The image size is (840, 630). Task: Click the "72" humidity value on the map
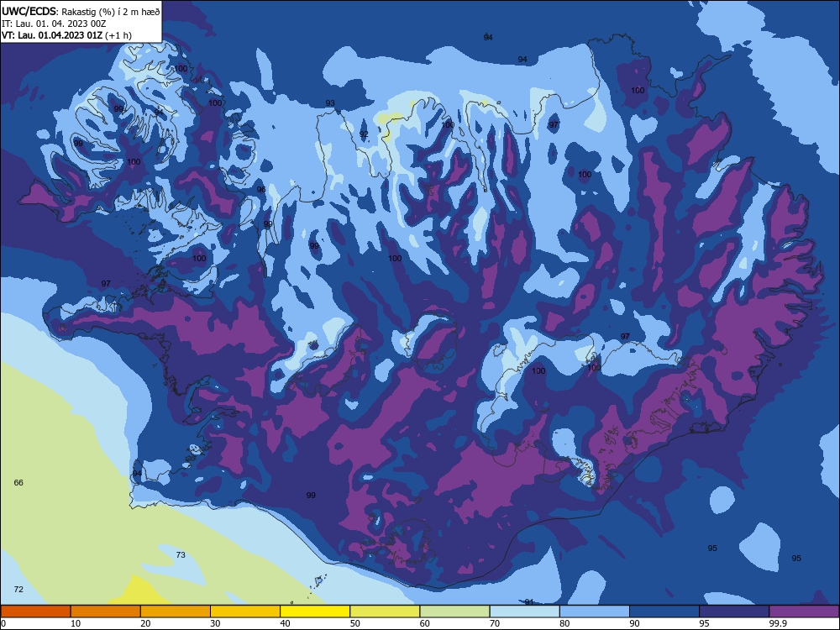pyautogui.click(x=18, y=590)
